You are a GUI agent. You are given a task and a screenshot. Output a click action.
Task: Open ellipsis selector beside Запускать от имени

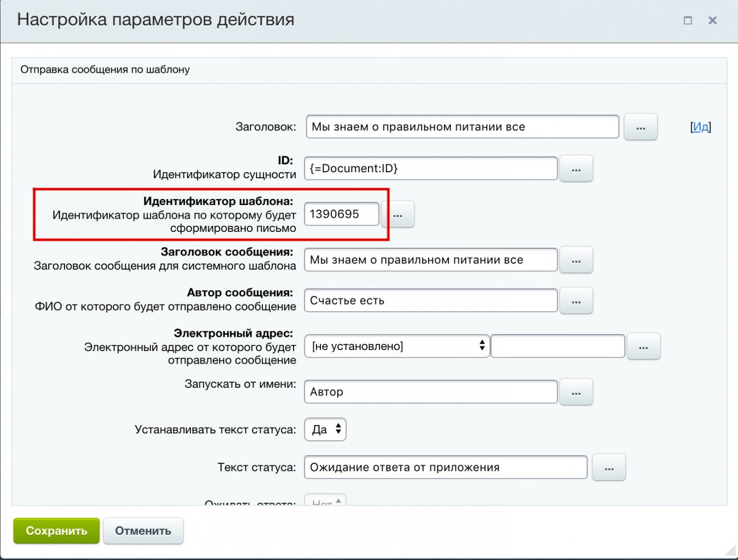576,392
